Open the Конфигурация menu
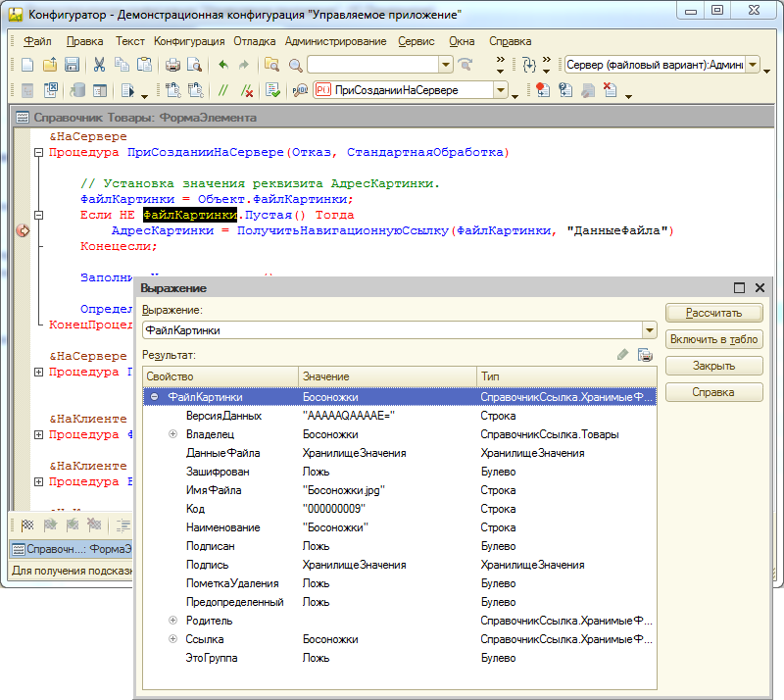 coord(189,41)
